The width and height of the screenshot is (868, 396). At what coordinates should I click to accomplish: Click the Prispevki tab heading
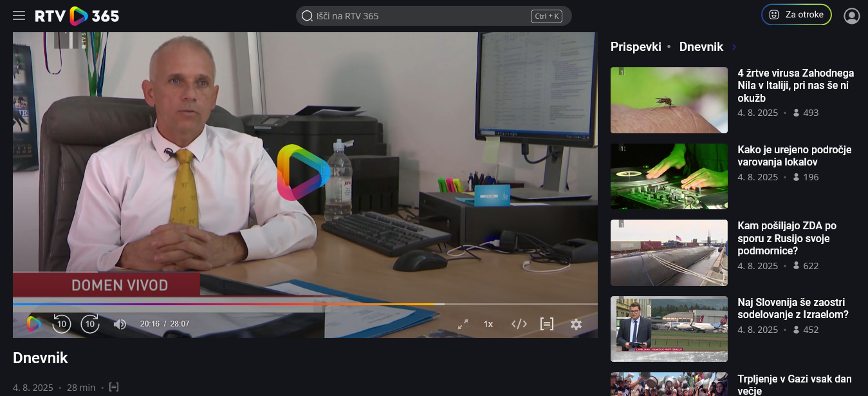click(636, 47)
